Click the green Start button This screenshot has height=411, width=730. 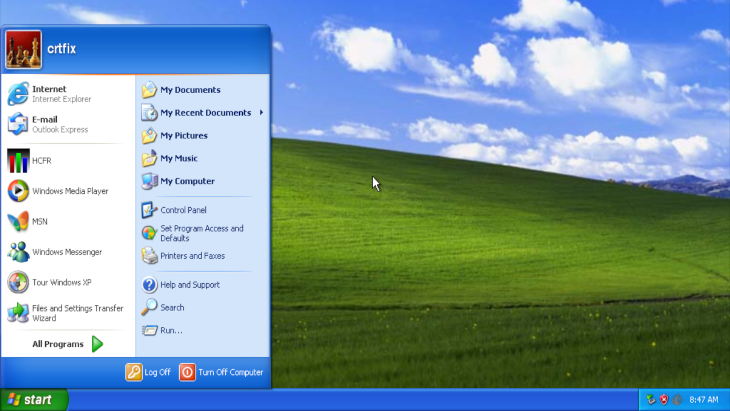34,400
